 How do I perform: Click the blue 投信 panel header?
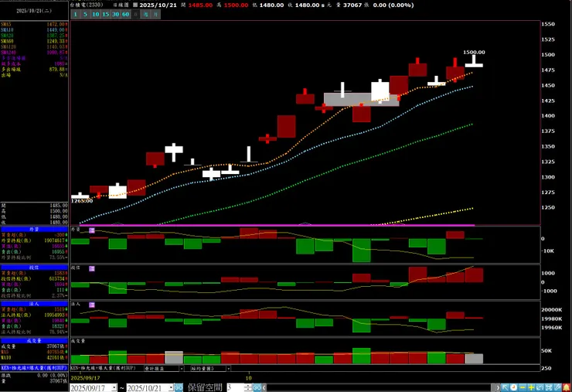click(x=34, y=268)
